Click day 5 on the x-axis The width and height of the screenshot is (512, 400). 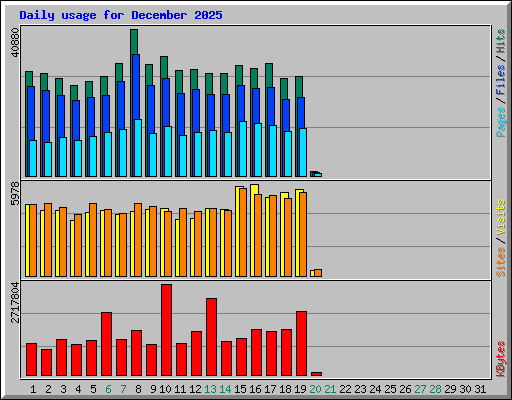pos(93,389)
